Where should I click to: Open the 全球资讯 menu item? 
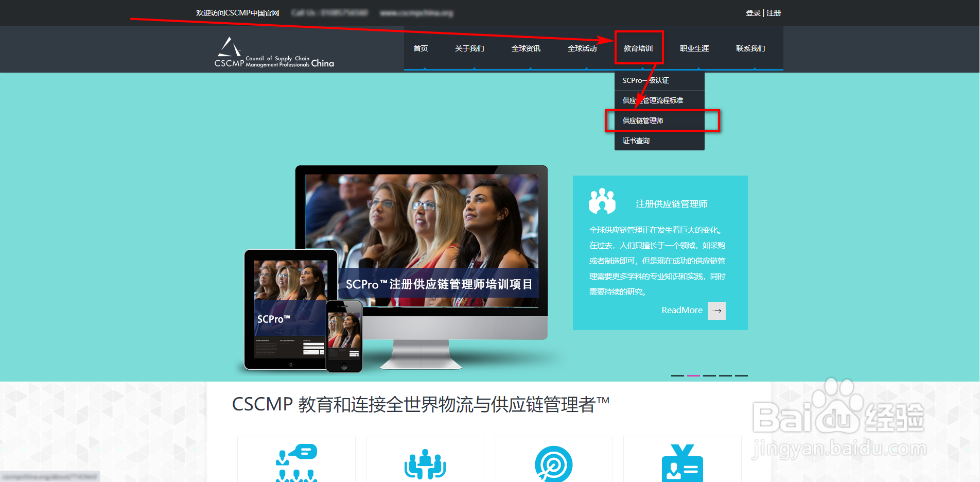[526, 48]
